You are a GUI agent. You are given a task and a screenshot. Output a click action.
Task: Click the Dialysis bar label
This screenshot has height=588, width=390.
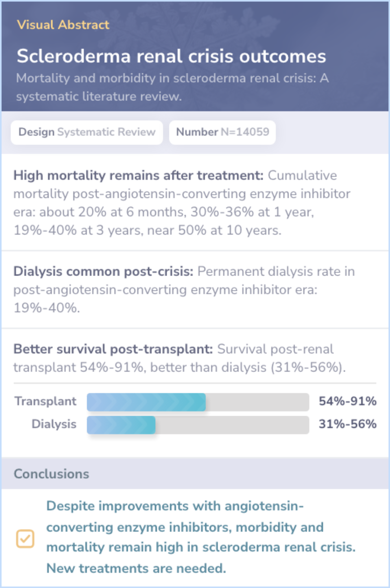[x=54, y=424]
